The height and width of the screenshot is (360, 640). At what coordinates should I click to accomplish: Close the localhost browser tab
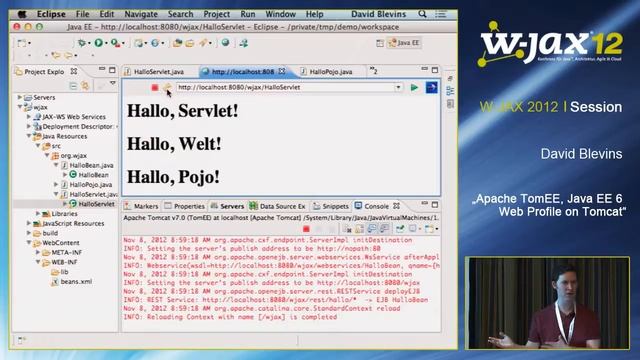coord(282,71)
